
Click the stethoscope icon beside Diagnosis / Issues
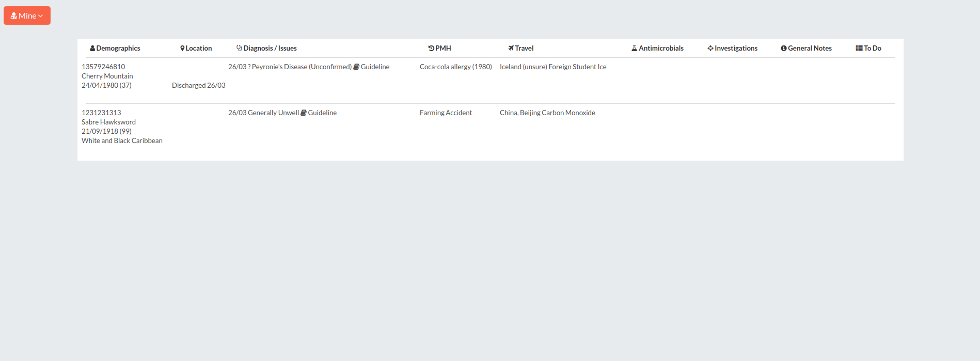[239, 48]
